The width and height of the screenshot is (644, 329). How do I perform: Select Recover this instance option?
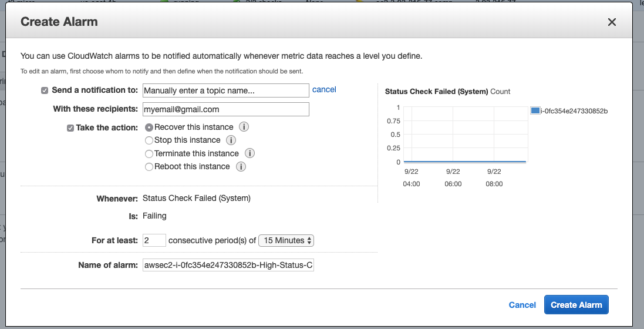pos(149,127)
